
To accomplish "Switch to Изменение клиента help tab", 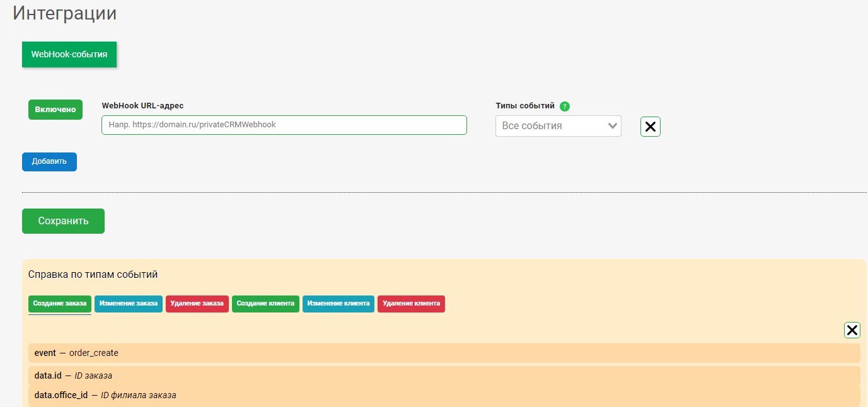I will pyautogui.click(x=339, y=304).
